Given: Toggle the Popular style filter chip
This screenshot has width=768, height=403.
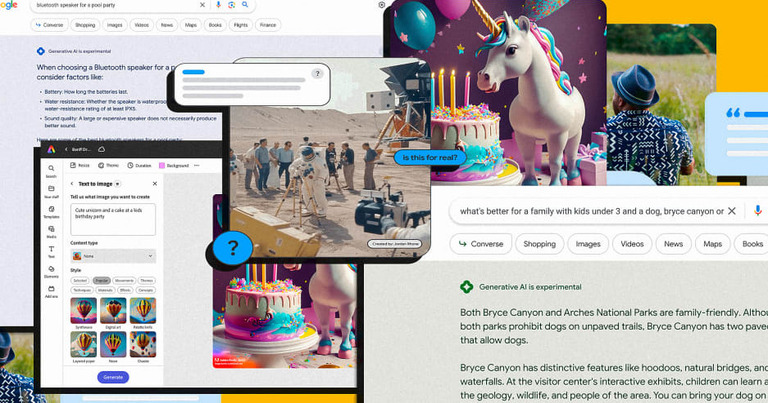Looking at the screenshot, I should click(x=101, y=281).
